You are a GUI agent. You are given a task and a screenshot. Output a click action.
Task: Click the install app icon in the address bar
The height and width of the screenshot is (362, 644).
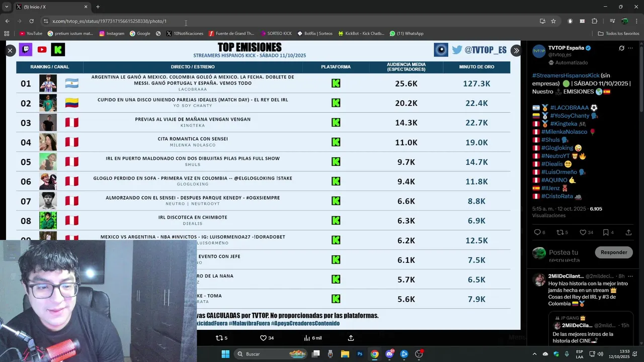click(542, 21)
